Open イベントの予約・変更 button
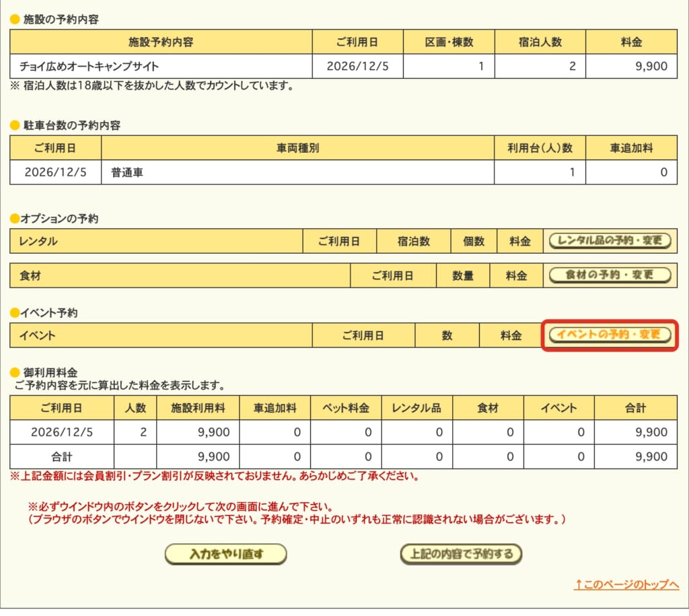Viewport: 689px width, 616px height. click(610, 335)
